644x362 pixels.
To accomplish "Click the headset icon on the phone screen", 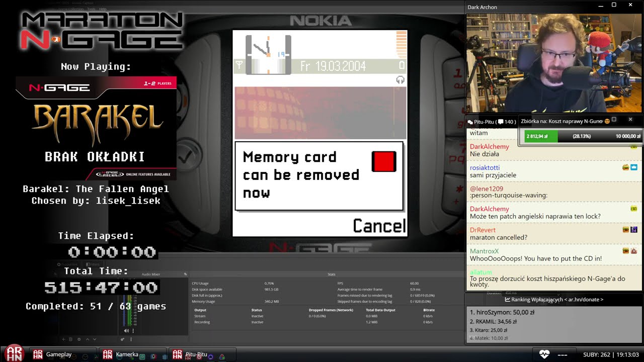I will coord(400,80).
